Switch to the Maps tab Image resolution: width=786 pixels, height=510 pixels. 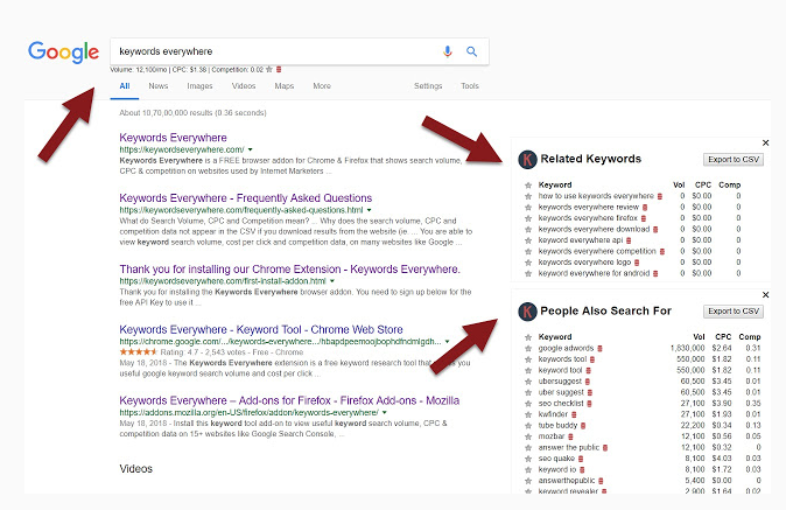[284, 86]
